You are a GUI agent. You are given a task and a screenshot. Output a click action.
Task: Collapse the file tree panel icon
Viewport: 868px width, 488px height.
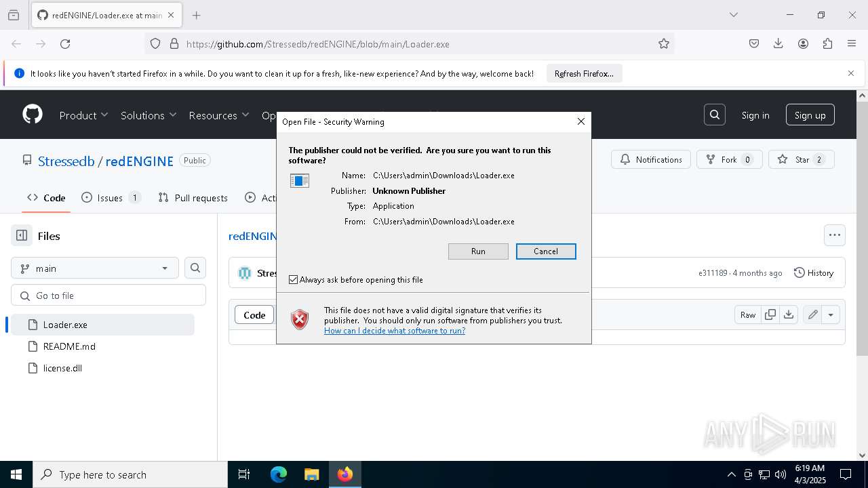[22, 236]
